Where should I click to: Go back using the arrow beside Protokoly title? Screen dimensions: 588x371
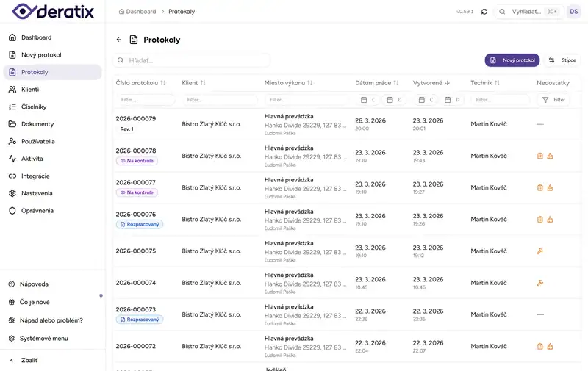click(x=119, y=40)
